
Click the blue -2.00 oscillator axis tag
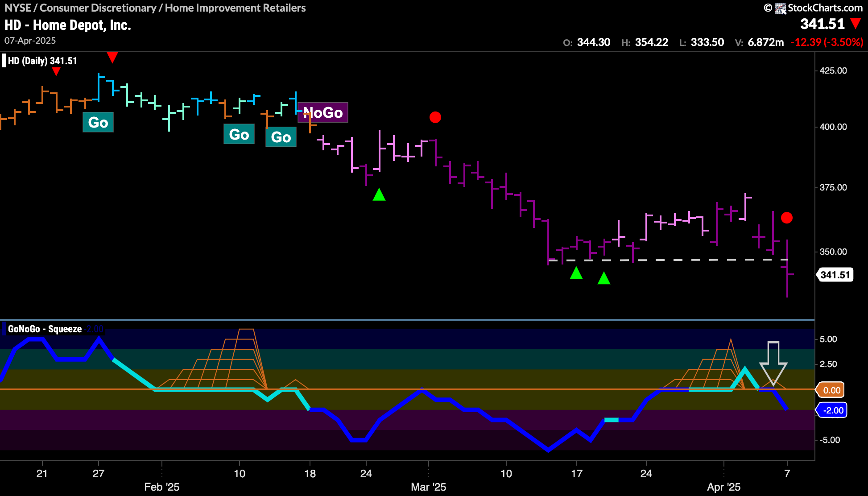[x=832, y=410]
